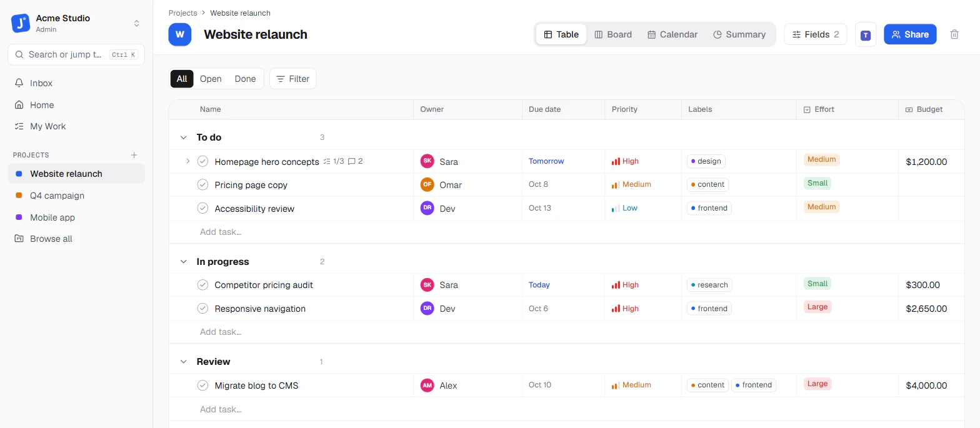
Task: Open Inbox from the sidebar
Action: point(76,83)
